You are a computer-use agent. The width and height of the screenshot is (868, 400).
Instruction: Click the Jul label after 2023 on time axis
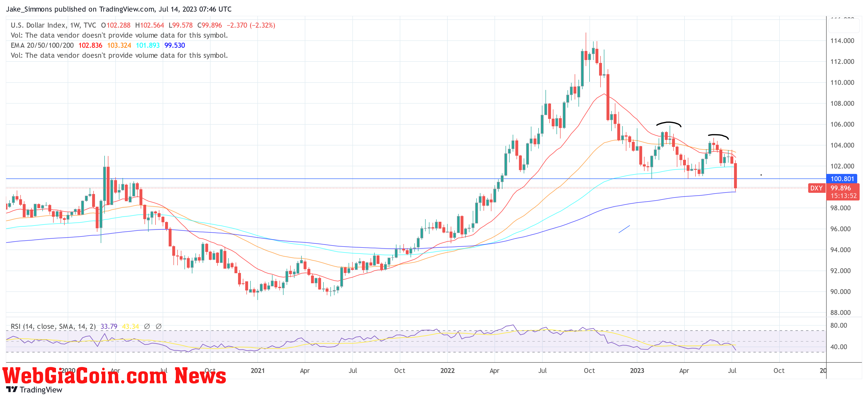tap(732, 371)
